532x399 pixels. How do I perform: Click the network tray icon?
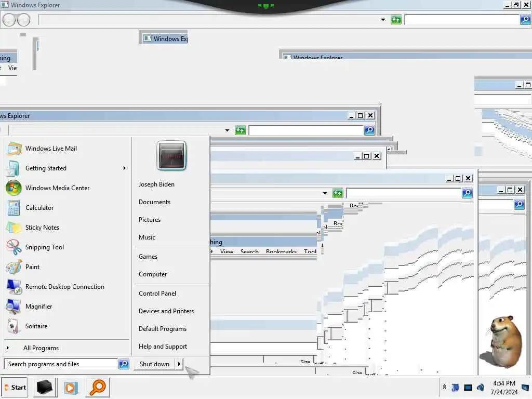tap(468, 388)
